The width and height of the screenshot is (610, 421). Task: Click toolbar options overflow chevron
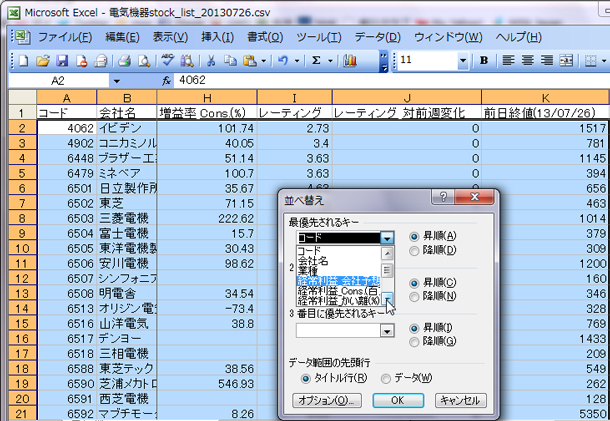tap(384, 61)
